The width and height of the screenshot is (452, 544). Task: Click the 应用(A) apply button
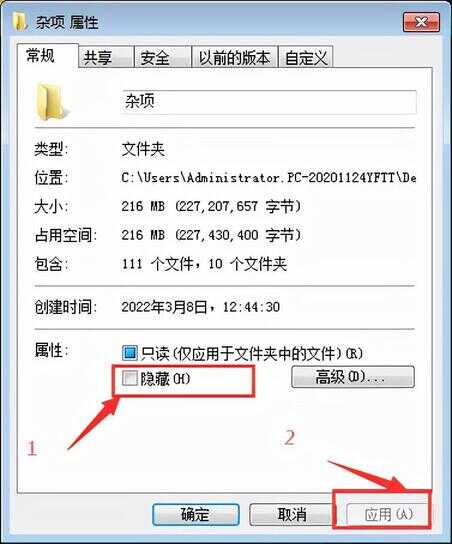coord(388,514)
